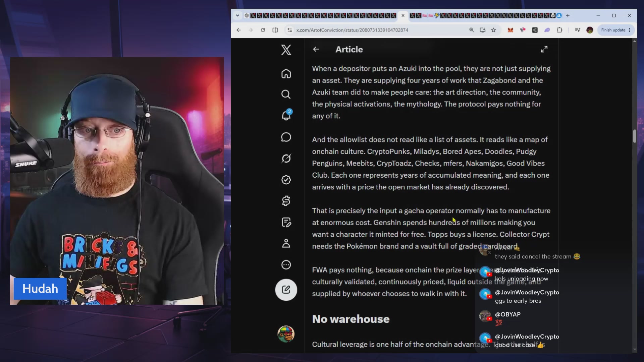Click the install app icon in address bar
The image size is (644, 362).
(x=482, y=30)
